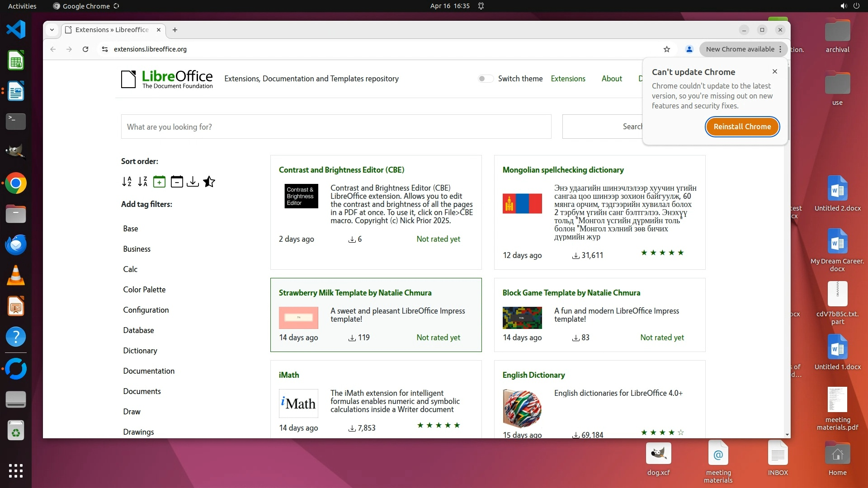Bookmark this page with star icon

667,49
